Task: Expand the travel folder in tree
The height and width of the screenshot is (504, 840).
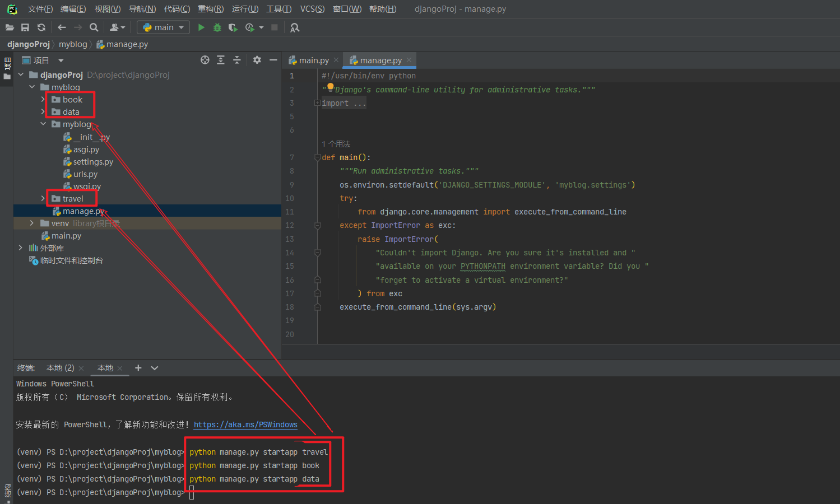Action: [x=43, y=199]
